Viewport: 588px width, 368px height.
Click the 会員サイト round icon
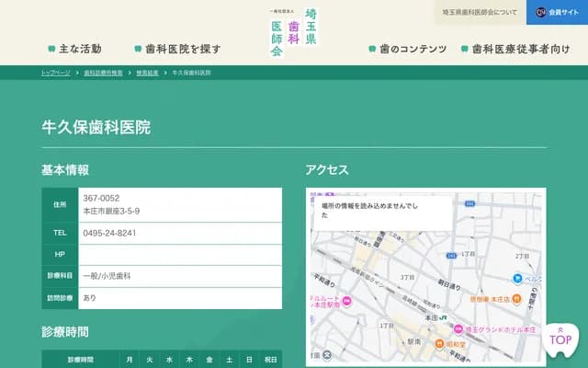coord(540,12)
